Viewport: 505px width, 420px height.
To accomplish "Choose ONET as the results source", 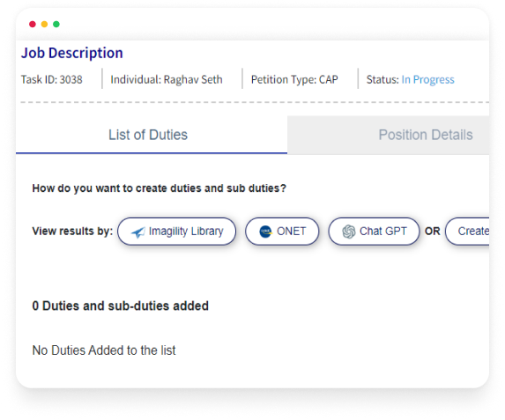I will point(282,232).
